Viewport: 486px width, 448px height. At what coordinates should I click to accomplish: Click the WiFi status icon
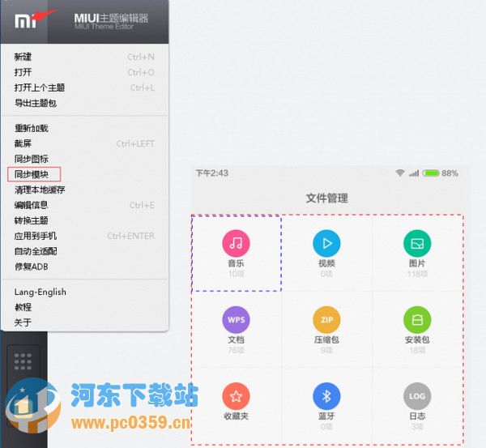click(x=400, y=173)
